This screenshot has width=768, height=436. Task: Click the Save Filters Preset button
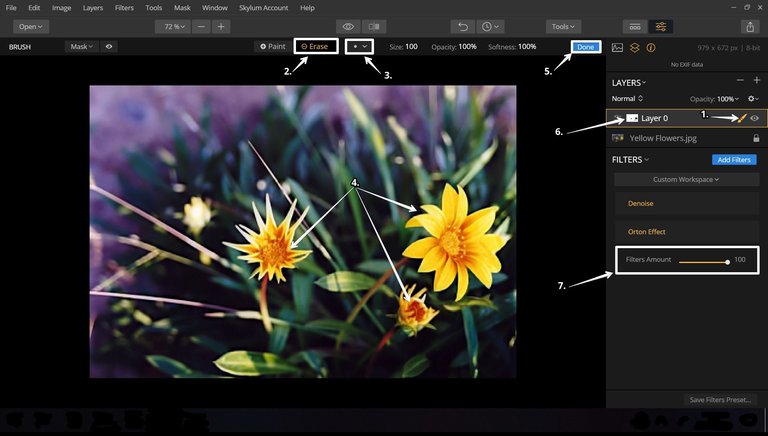(x=720, y=400)
